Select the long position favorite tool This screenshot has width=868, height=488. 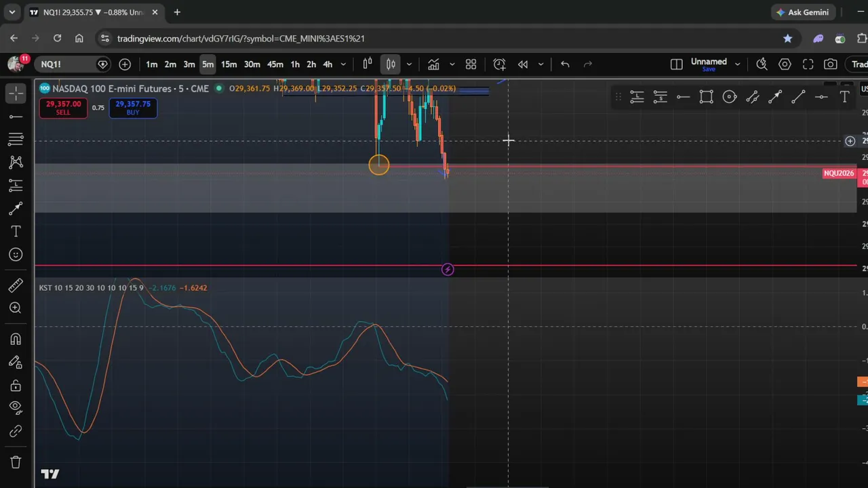pyautogui.click(x=637, y=97)
